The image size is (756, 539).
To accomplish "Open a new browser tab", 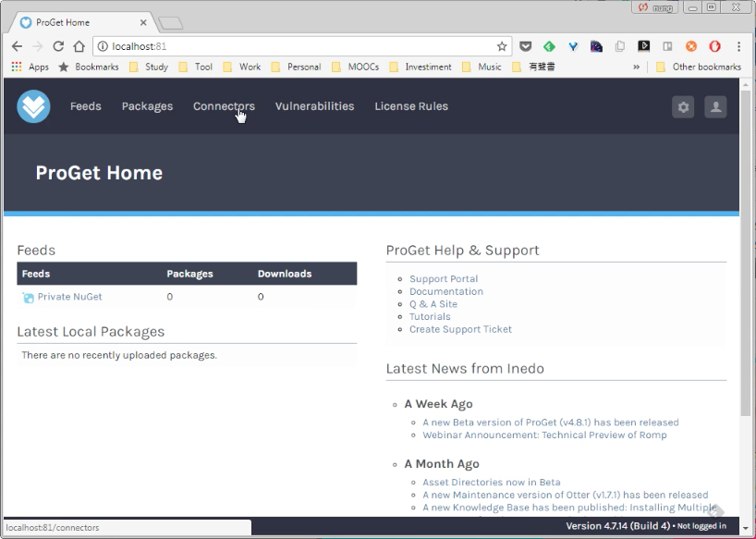I will [171, 23].
